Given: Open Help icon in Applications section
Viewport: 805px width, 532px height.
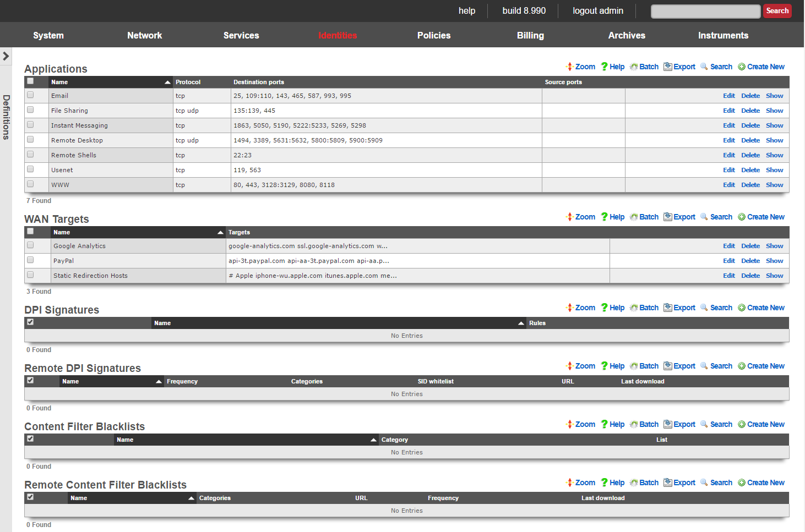Looking at the screenshot, I should pyautogui.click(x=604, y=67).
